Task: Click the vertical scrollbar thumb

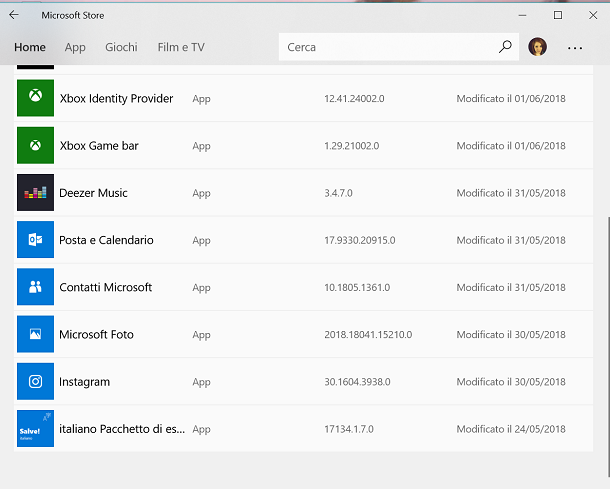Action: tap(608, 346)
